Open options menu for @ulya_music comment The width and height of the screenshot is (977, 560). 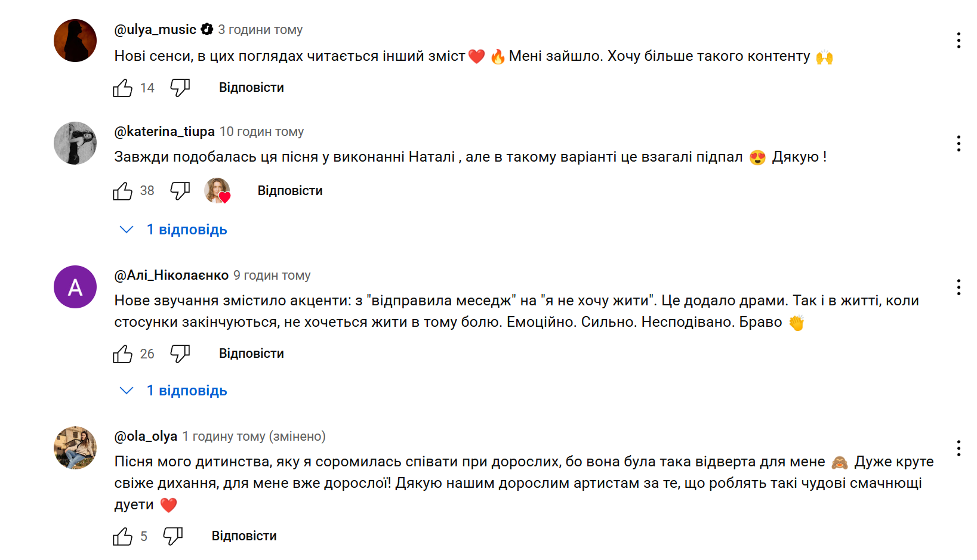(958, 41)
